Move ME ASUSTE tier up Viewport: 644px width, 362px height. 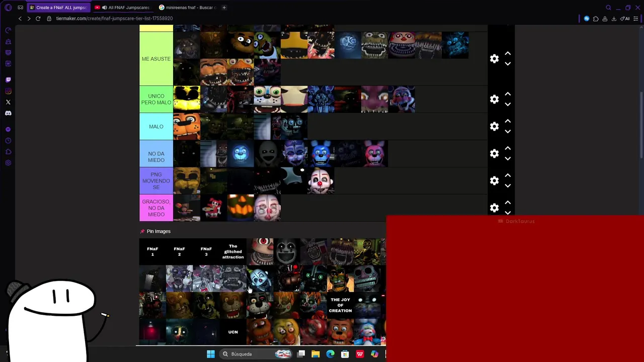click(x=508, y=53)
